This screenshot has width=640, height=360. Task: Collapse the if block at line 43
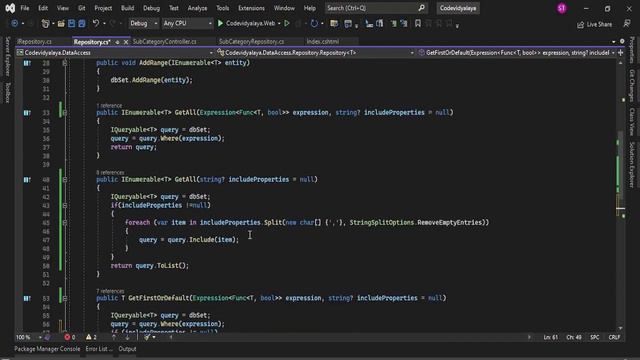click(64, 205)
